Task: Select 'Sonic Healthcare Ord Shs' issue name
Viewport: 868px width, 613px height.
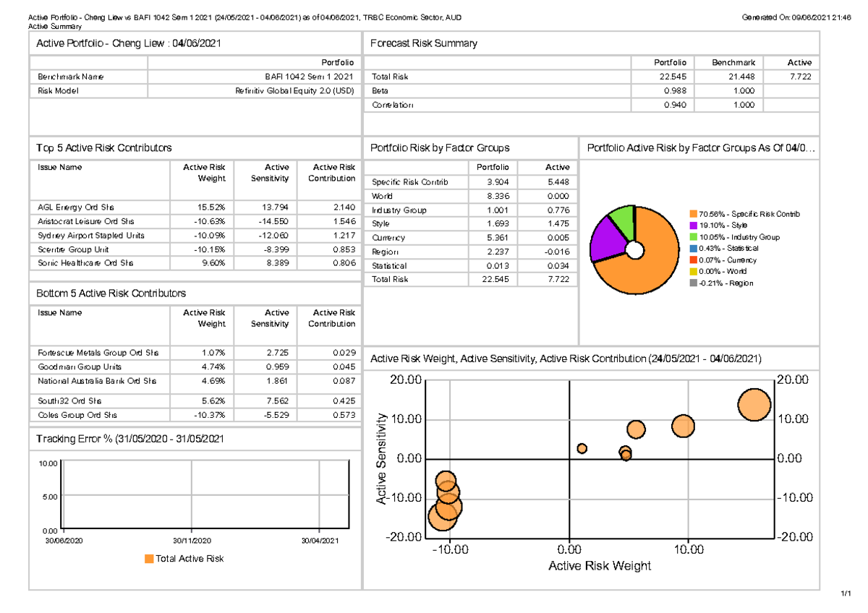Action: [x=85, y=263]
